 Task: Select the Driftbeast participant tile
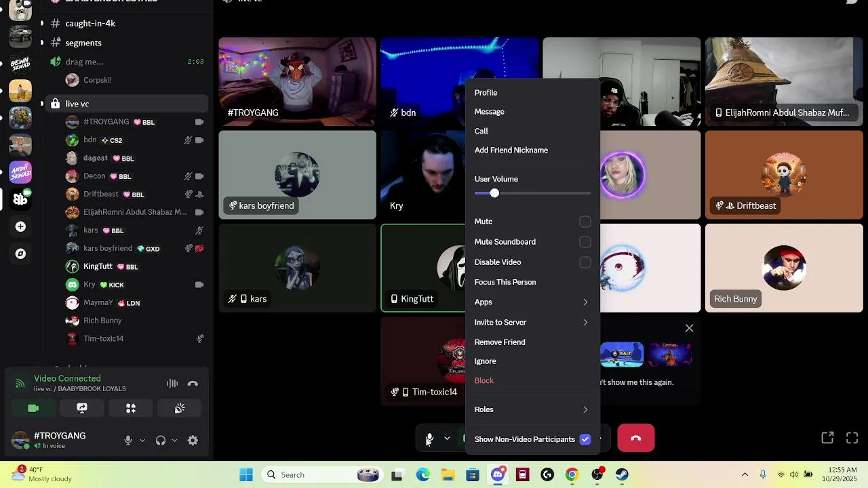pyautogui.click(x=784, y=175)
